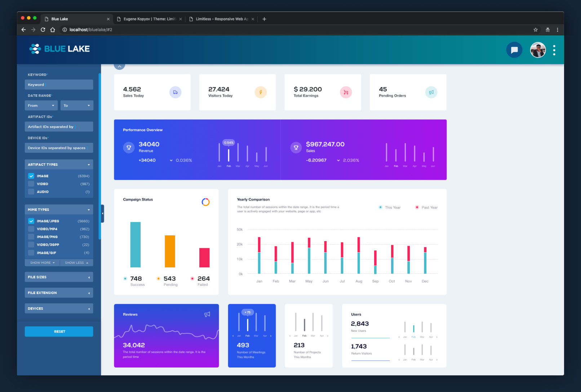The height and width of the screenshot is (392, 581).
Task: Open the chat messages icon in header
Action: [514, 50]
